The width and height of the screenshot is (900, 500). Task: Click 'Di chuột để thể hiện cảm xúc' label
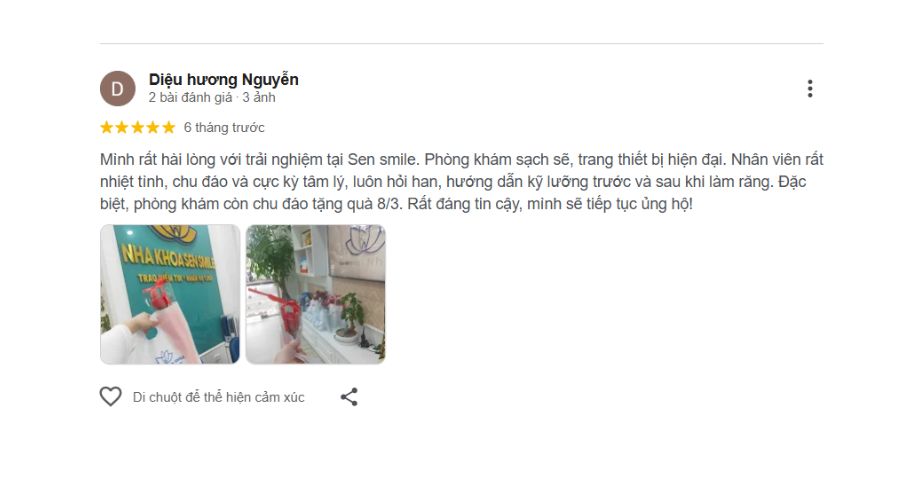pyautogui.click(x=219, y=397)
